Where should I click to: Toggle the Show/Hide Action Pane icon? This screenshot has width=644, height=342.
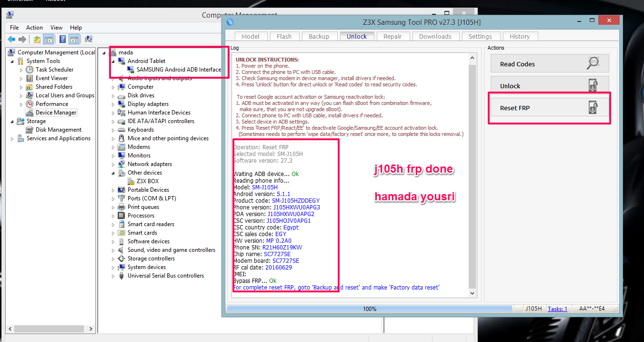coord(74,39)
